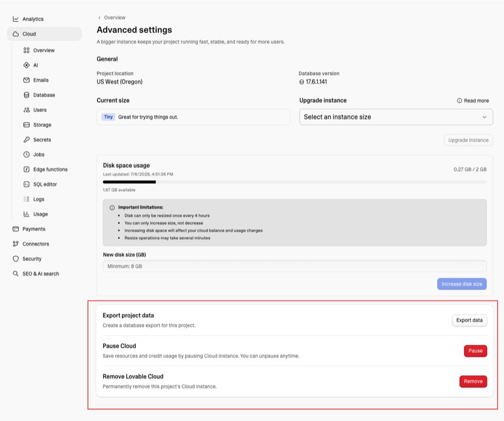The height and width of the screenshot is (421, 504).
Task: Click the Export data button
Action: click(x=469, y=320)
